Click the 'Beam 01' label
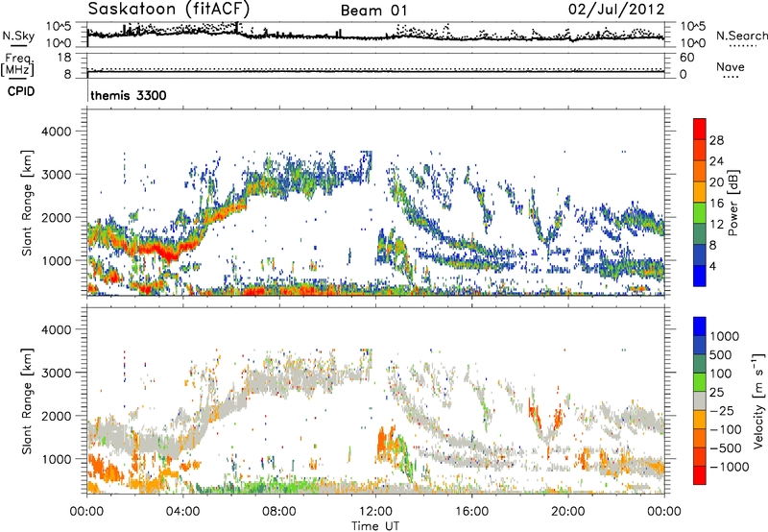The height and width of the screenshot is (532, 768). (373, 11)
